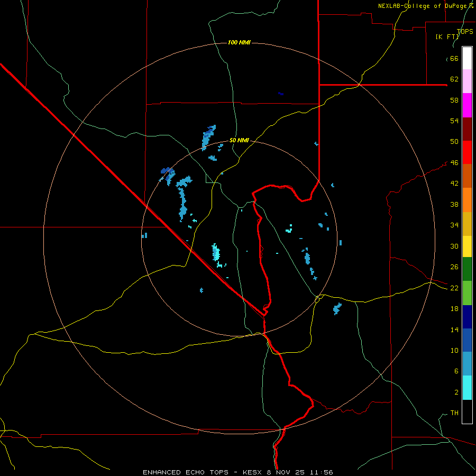
Task: Select the 66 legend value
Action: [x=454, y=58]
